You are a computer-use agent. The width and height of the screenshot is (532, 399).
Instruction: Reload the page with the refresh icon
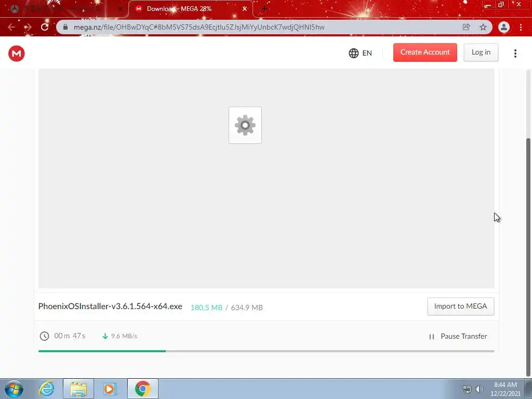[45, 27]
